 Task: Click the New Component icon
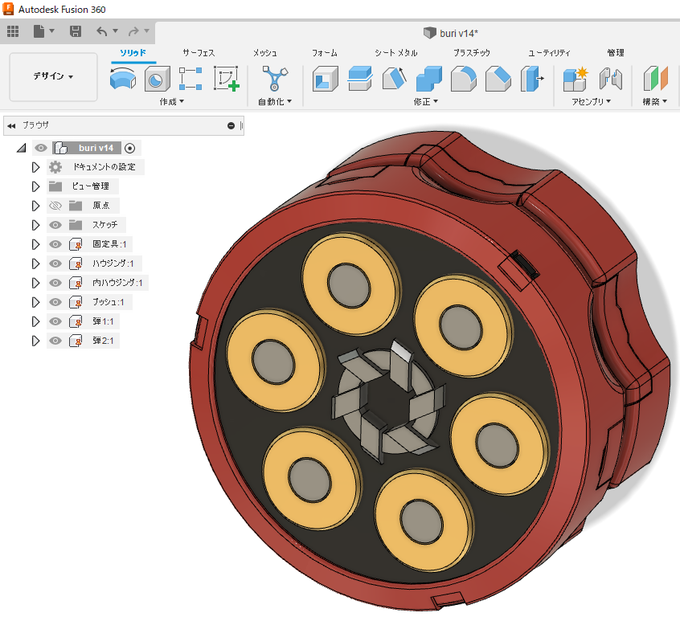(575, 79)
